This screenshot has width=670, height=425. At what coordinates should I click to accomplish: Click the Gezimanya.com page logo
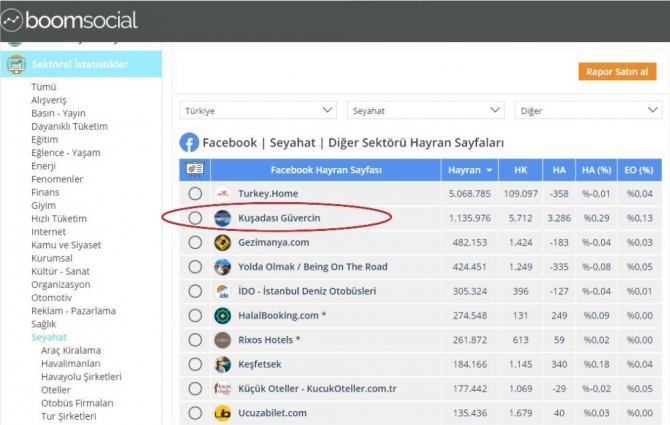222,242
